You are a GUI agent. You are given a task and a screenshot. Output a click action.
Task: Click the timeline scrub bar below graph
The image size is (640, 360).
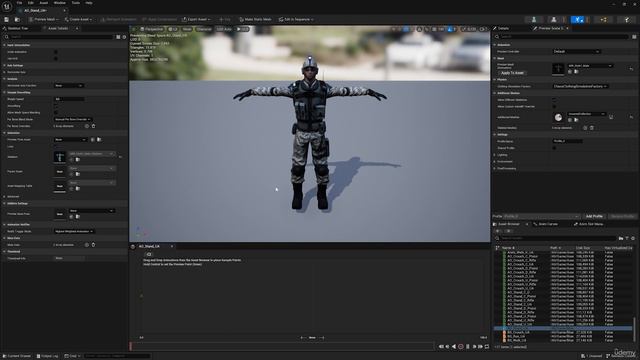282,347
